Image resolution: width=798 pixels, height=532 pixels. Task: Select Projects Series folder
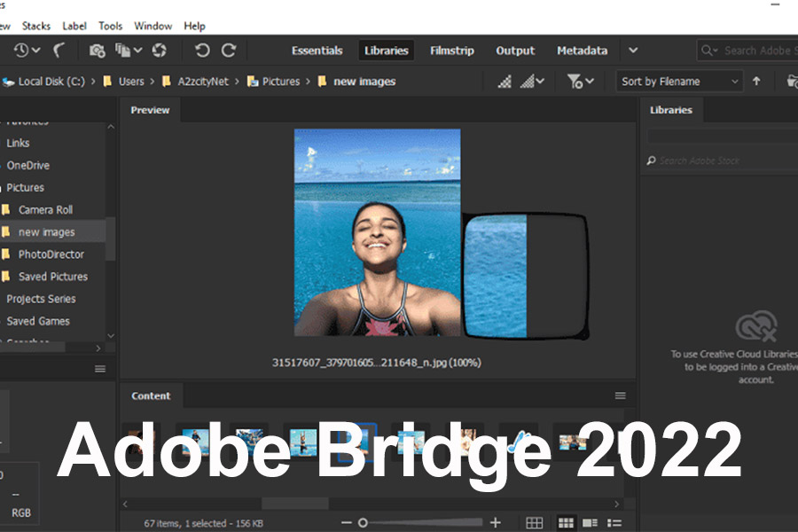click(x=41, y=299)
